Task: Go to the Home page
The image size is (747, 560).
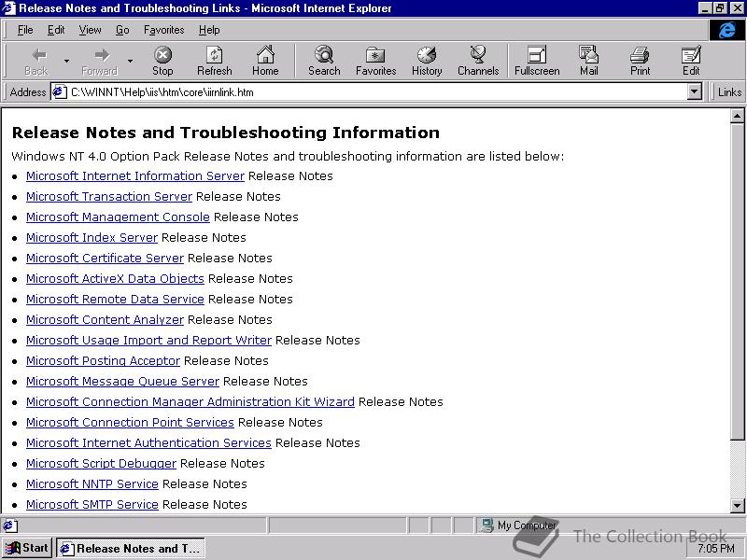Action: [x=265, y=61]
